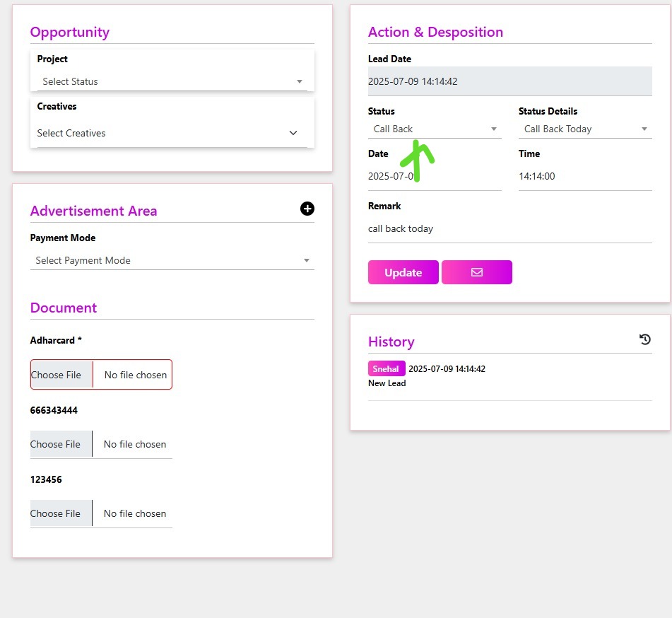Click the Status Details dropdown arrow
Screen dimensions: 672x618
(x=644, y=129)
